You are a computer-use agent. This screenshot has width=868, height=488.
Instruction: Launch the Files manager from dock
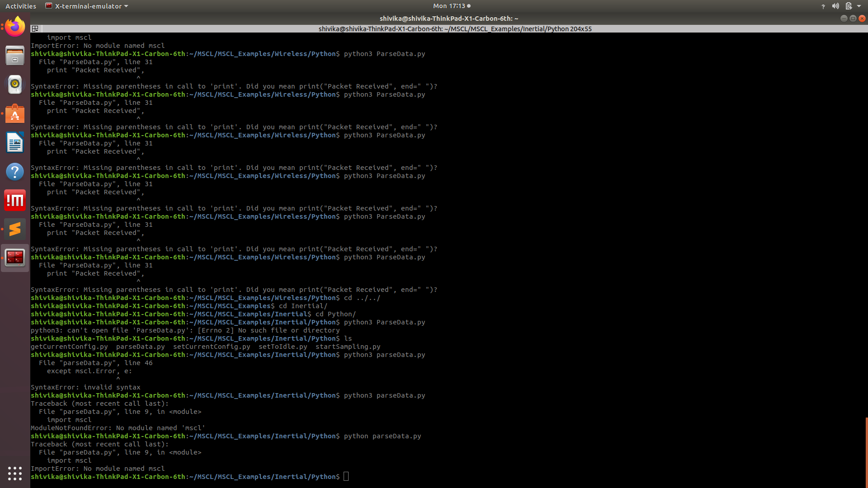click(15, 56)
